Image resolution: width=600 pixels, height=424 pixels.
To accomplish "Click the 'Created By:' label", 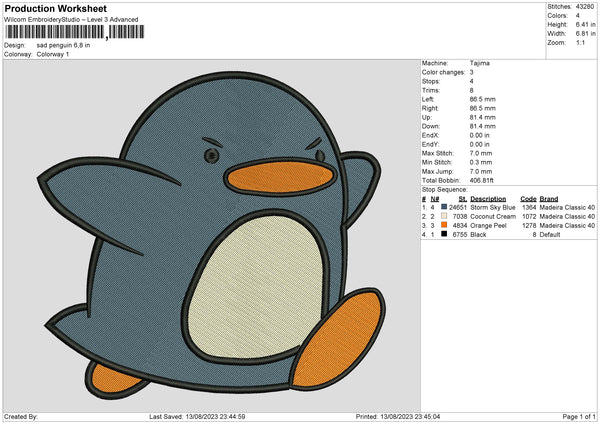I will [21, 416].
